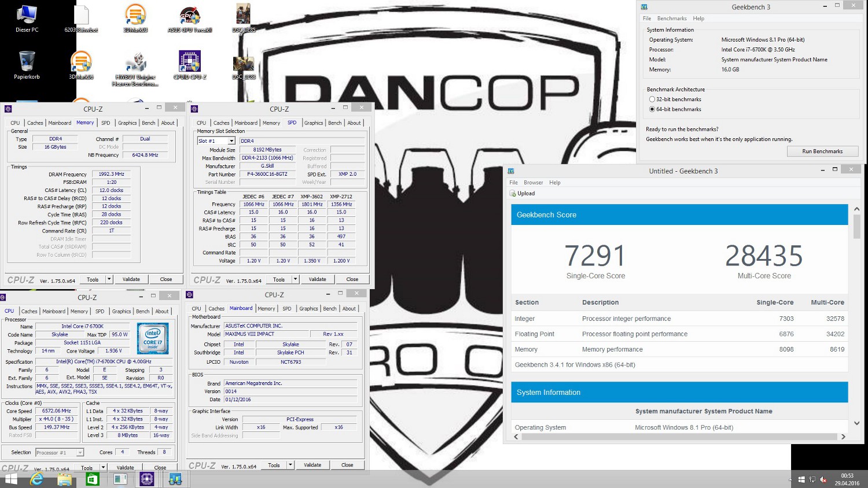
Task: Click the horizontal scrollbar in Geekbench results
Action: [679, 437]
